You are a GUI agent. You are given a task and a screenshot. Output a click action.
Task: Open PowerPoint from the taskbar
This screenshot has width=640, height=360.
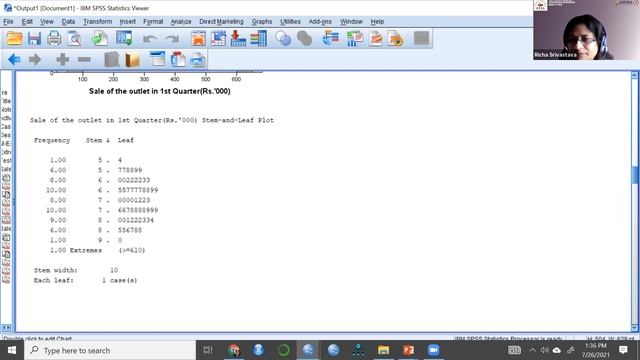point(408,350)
